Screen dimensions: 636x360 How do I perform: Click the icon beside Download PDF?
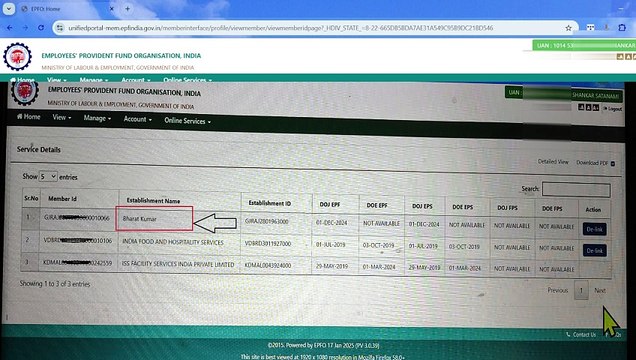pyautogui.click(x=613, y=163)
